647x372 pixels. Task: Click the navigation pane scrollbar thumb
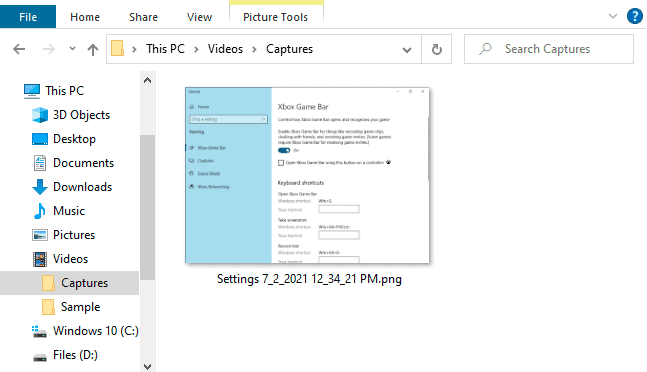tap(147, 207)
